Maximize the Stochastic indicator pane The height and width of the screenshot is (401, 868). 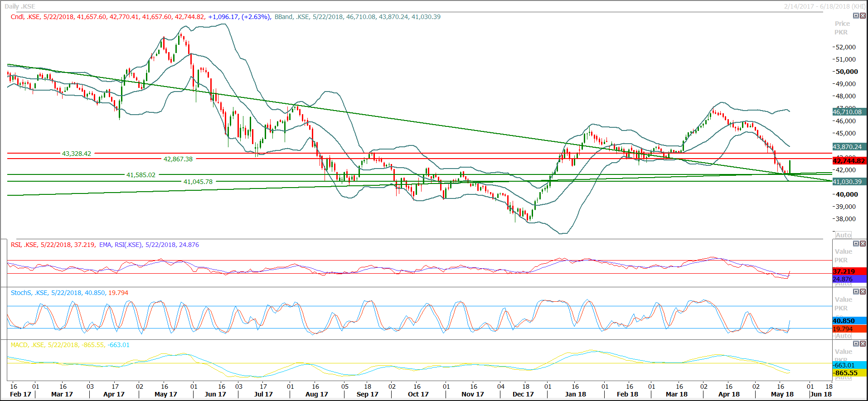pos(856,292)
